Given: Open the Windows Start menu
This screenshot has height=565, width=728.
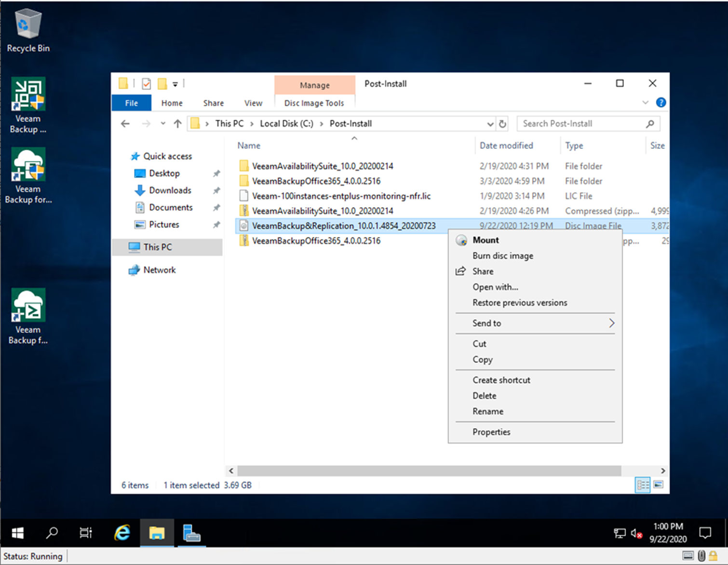Looking at the screenshot, I should 18,533.
